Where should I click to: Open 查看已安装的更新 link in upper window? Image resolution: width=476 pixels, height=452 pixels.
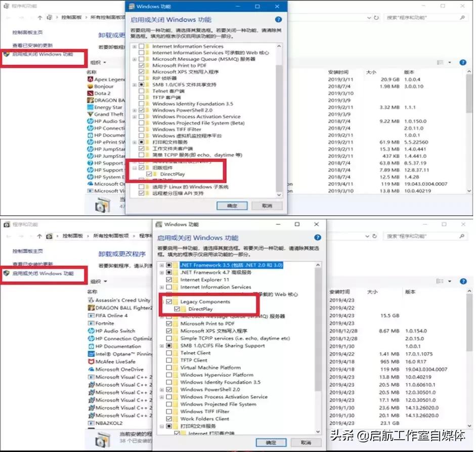pyautogui.click(x=32, y=46)
